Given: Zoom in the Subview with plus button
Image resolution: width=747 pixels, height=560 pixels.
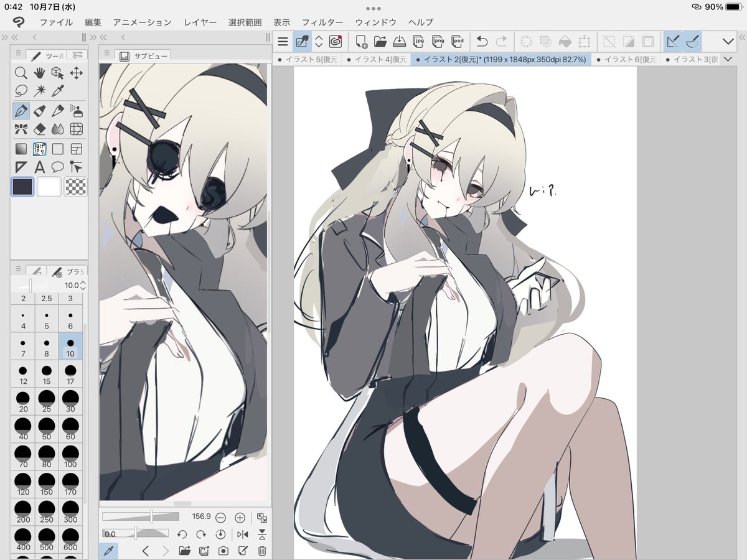Looking at the screenshot, I should 240,517.
